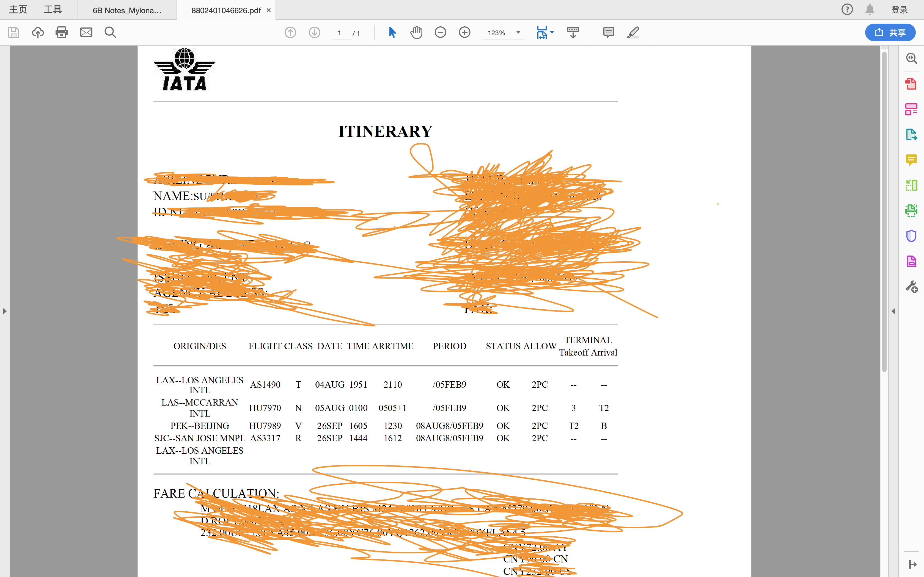Open the notifications bell
This screenshot has width=924, height=577.
pos(870,10)
